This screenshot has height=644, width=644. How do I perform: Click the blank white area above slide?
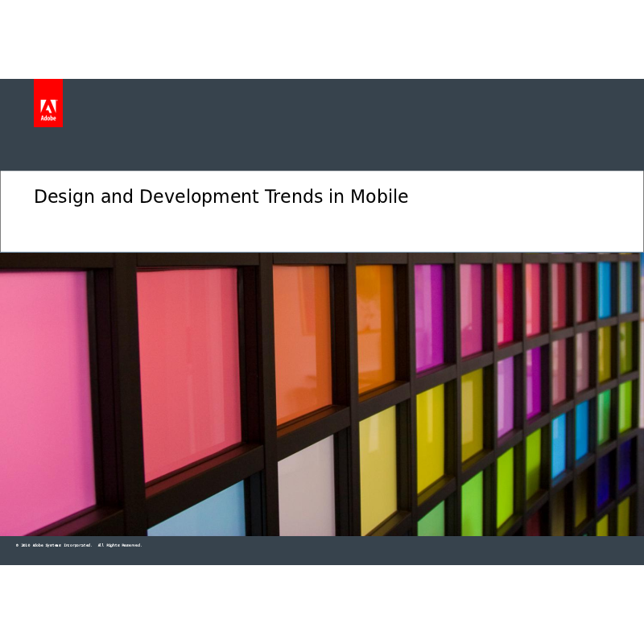click(x=322, y=39)
